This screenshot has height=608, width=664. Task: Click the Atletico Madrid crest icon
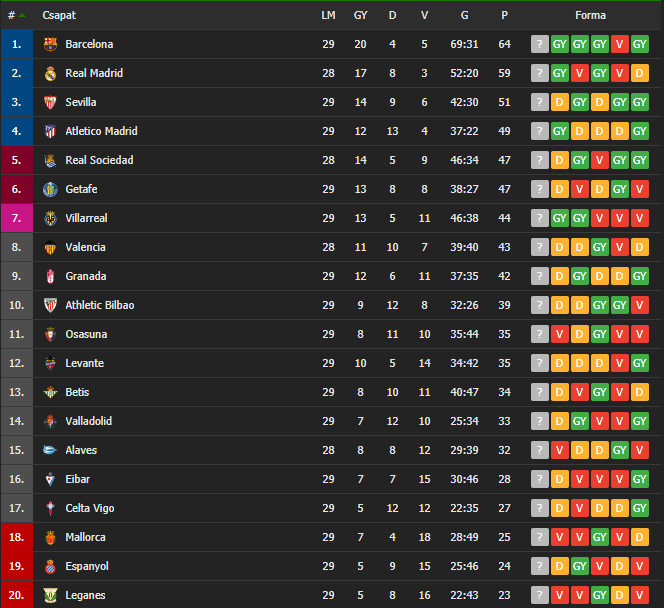pyautogui.click(x=50, y=131)
